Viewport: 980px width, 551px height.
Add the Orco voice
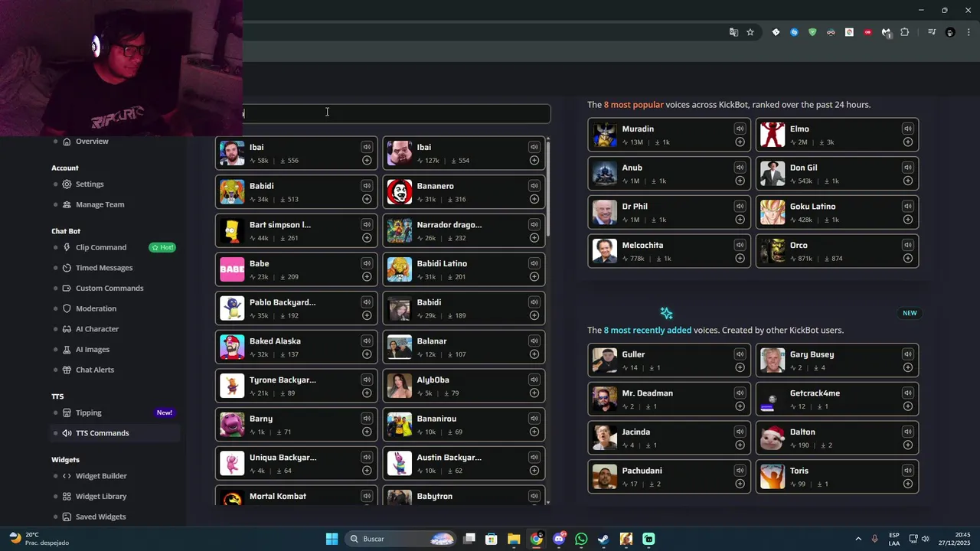pyautogui.click(x=907, y=258)
